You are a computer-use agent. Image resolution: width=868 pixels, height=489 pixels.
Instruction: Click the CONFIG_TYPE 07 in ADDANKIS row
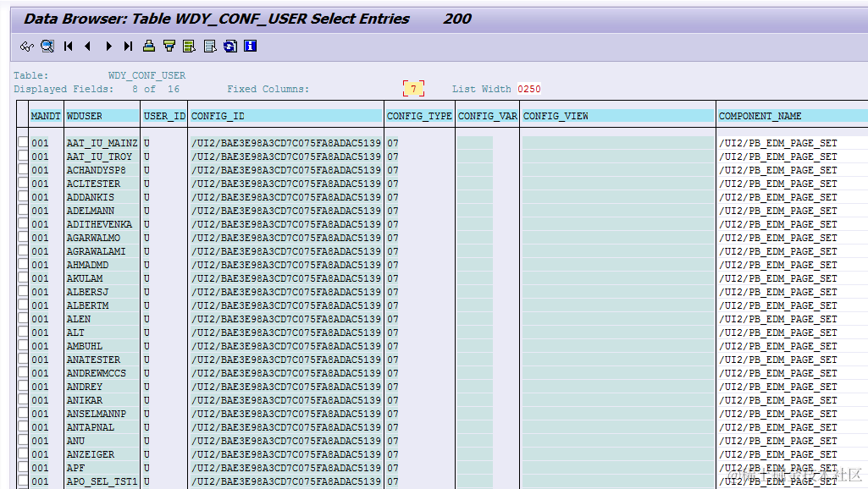[x=393, y=197]
